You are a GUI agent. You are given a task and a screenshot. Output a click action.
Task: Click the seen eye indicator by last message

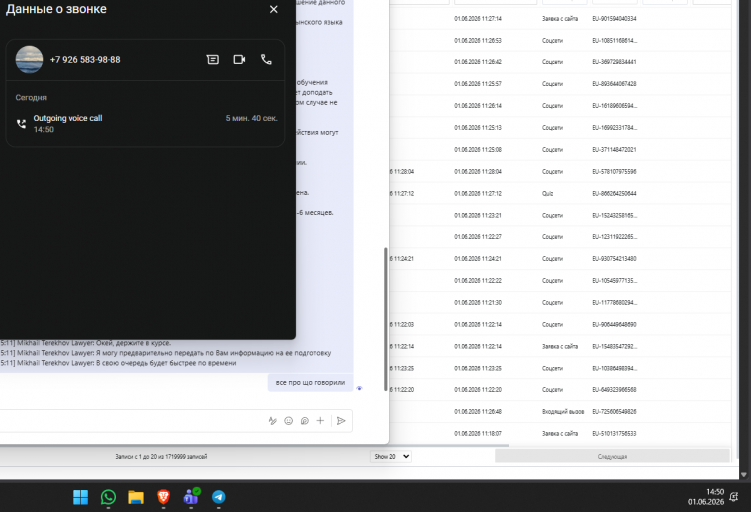(359, 388)
